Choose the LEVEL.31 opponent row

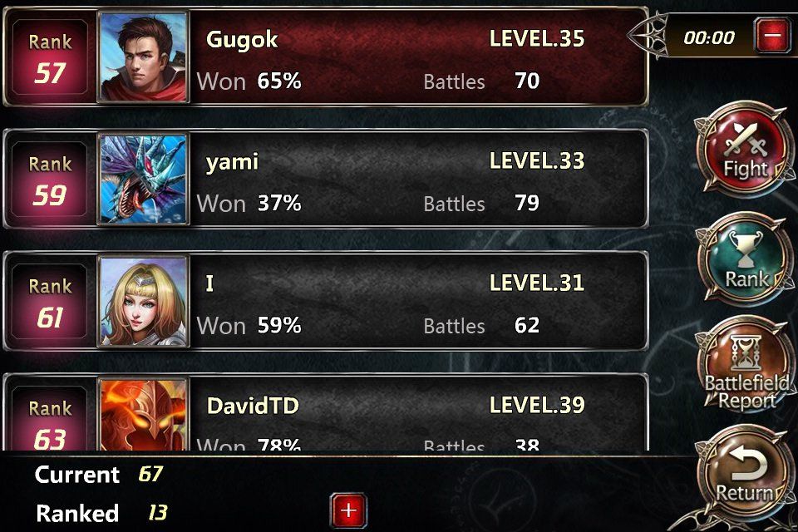[x=326, y=302]
